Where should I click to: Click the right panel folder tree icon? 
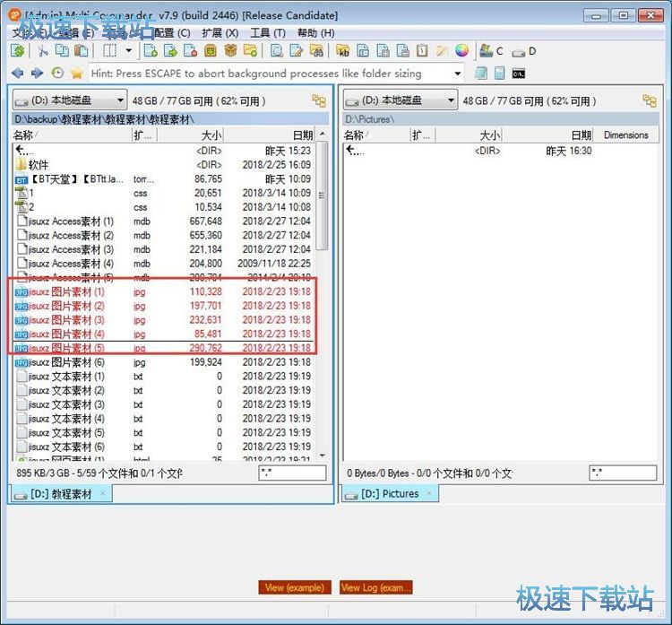650,100
